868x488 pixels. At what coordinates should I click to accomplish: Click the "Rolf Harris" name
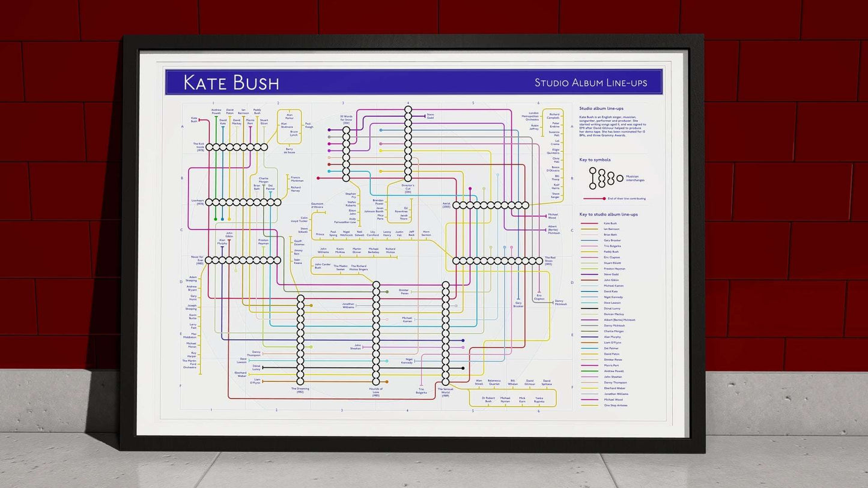click(x=556, y=186)
